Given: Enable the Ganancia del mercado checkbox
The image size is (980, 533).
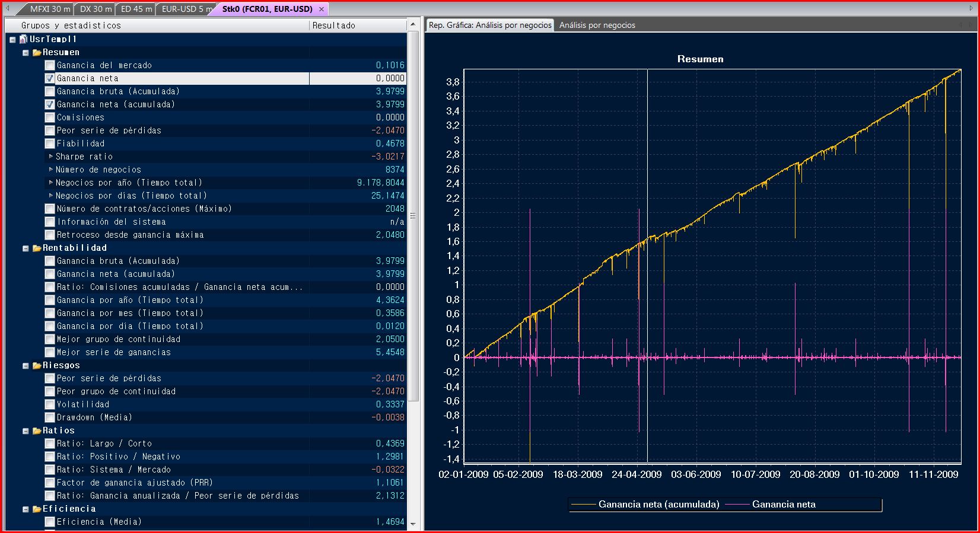Looking at the screenshot, I should click(x=50, y=65).
